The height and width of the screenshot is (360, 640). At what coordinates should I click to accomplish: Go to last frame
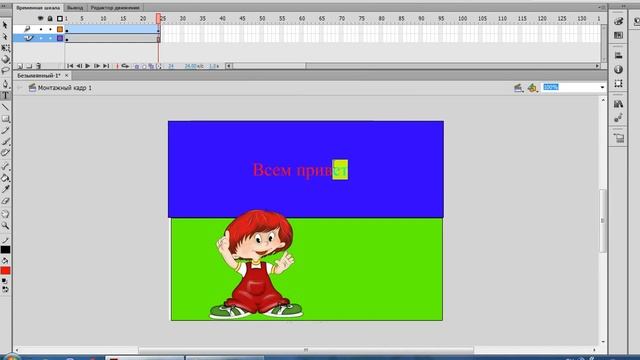pyautogui.click(x=106, y=66)
